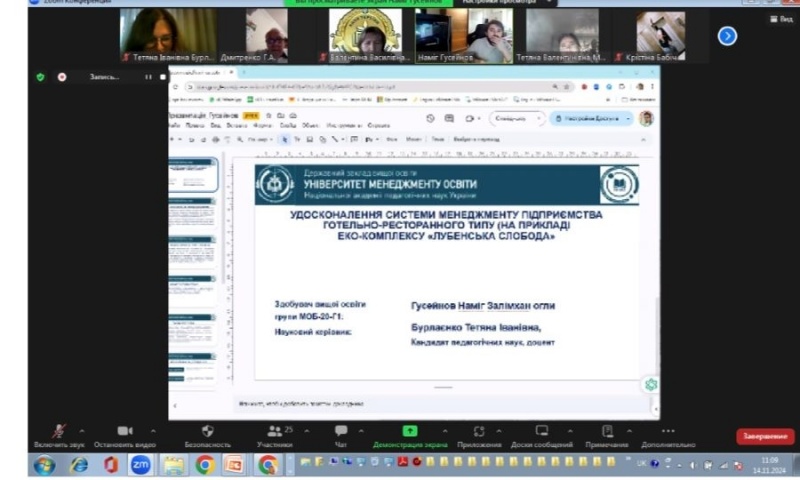Click redo arrow in Slides toolbar
Viewport: 800px width, 480px height.
[203, 139]
